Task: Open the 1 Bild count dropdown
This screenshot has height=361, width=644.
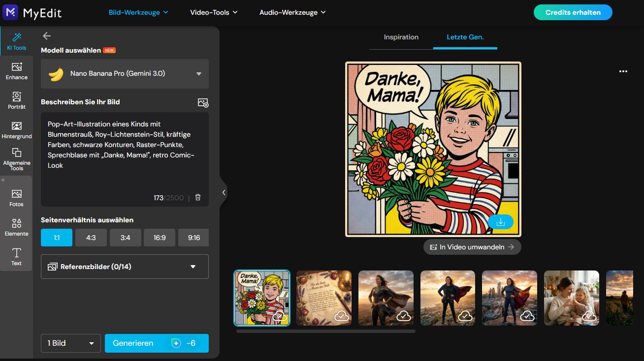Action: point(70,343)
